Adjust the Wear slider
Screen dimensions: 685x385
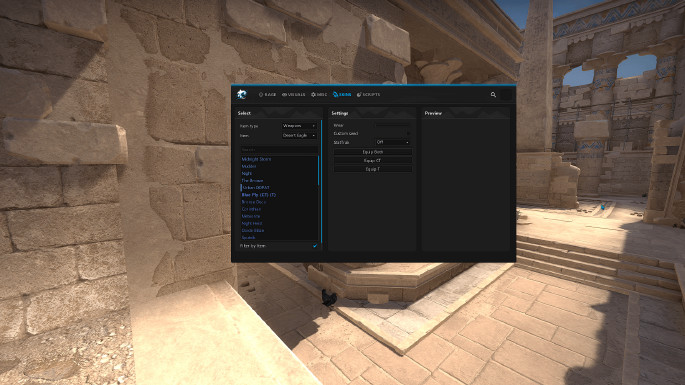click(393, 125)
